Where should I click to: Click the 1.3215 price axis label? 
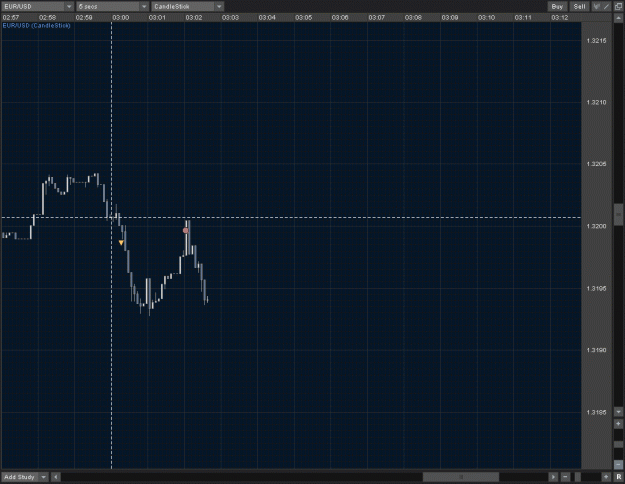tap(596, 41)
